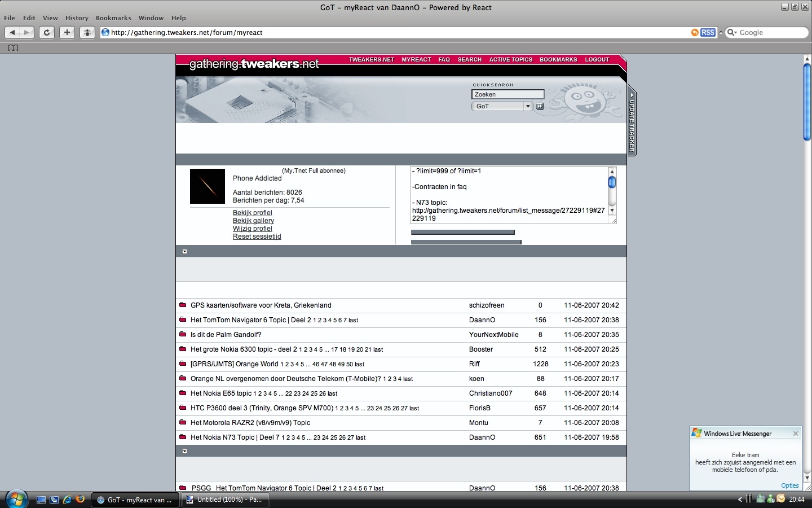Go forward with the browser forward arrow
The image size is (812, 508).
pos(27,32)
